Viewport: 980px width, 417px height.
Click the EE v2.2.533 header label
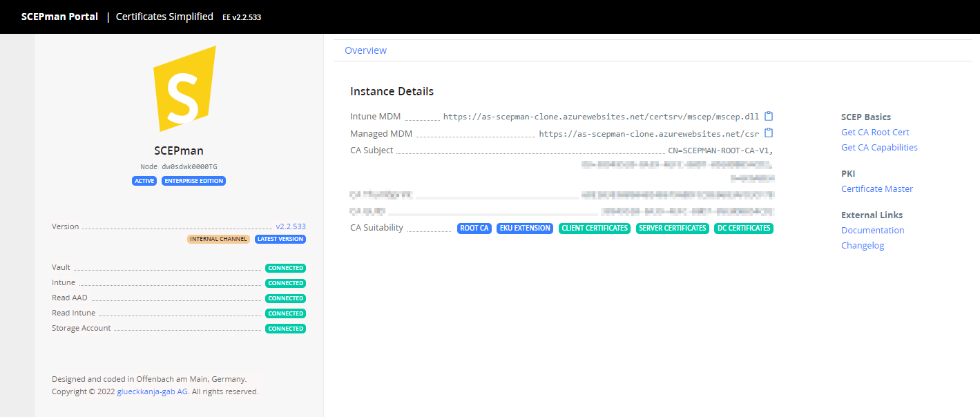[242, 17]
